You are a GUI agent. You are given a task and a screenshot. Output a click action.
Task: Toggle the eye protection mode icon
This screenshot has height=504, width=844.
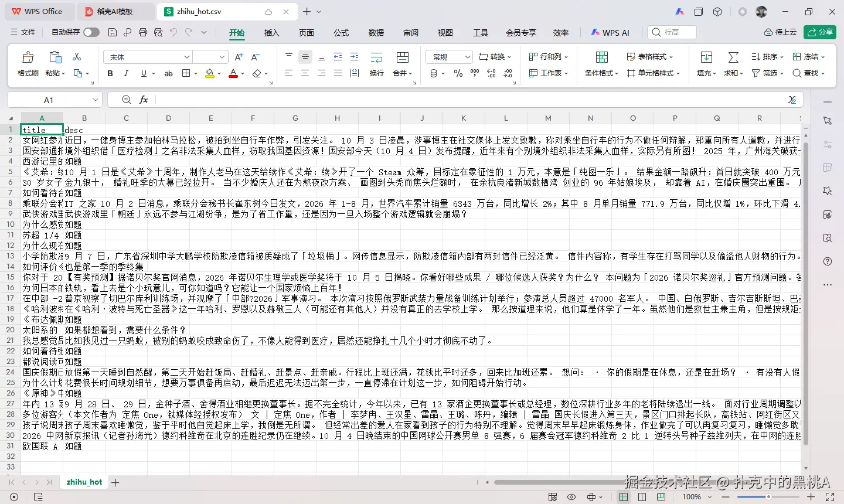tap(571, 497)
